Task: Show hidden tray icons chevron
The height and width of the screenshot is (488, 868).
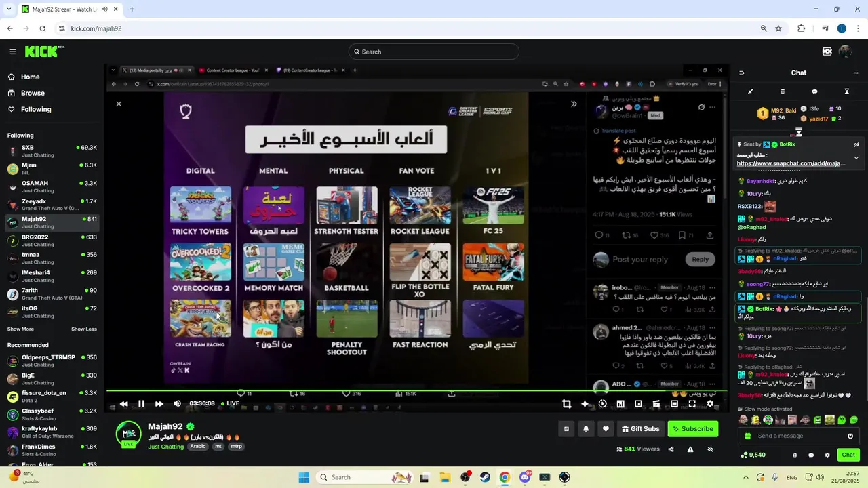Action: [745, 477]
